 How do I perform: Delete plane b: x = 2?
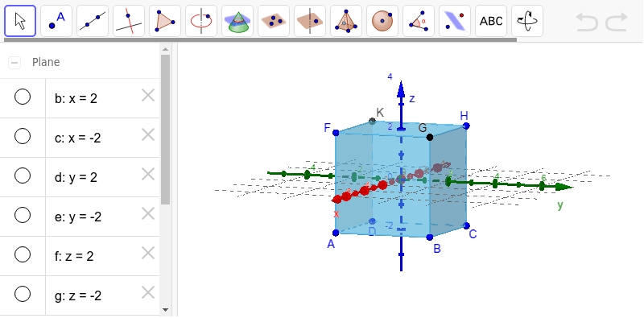click(x=148, y=96)
